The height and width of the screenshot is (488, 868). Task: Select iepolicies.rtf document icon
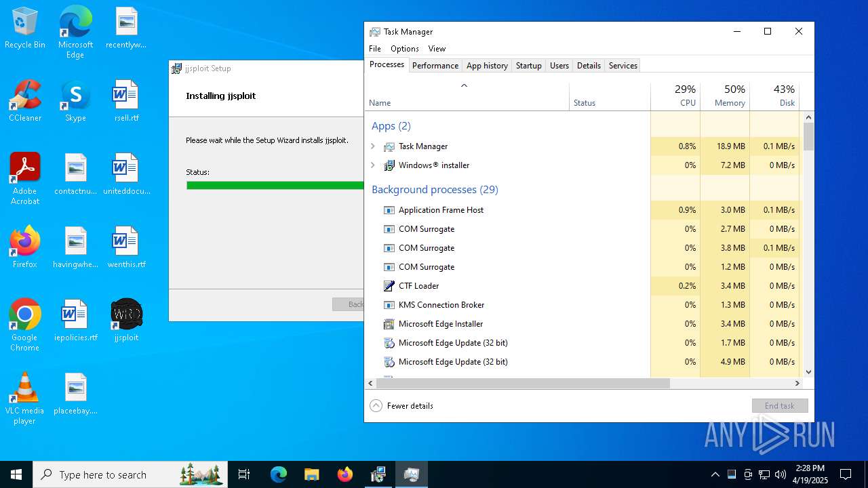(75, 320)
